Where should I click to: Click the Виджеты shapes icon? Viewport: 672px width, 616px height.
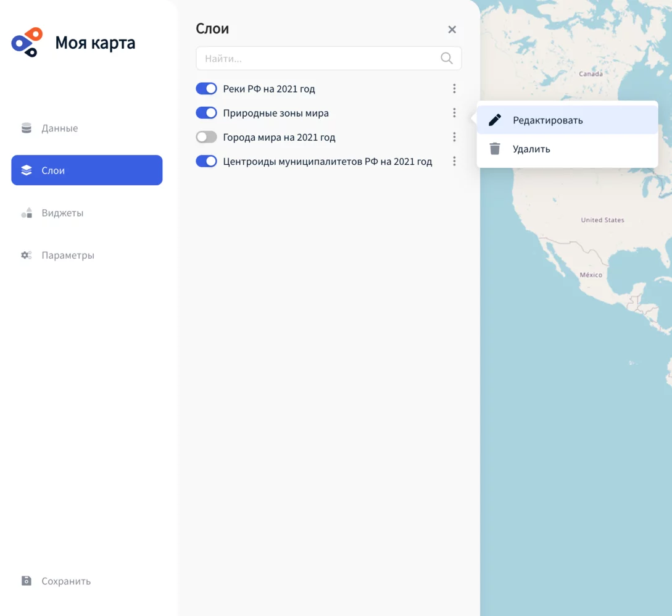pyautogui.click(x=27, y=213)
